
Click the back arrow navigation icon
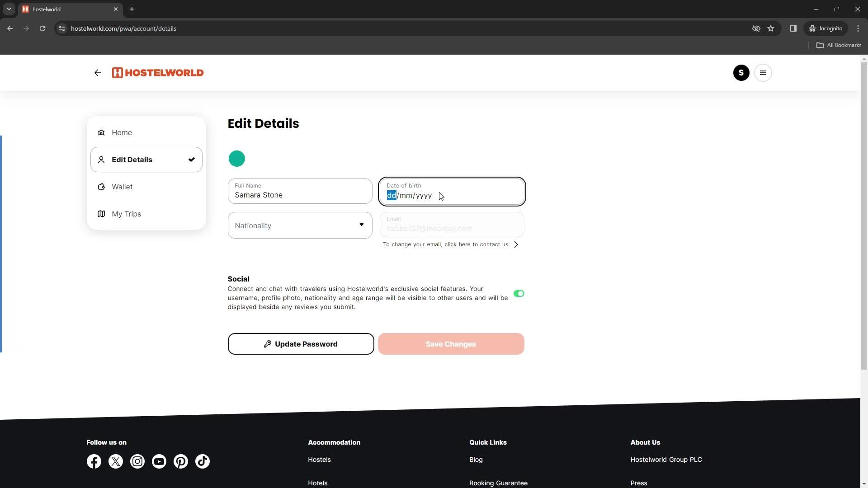click(x=99, y=73)
